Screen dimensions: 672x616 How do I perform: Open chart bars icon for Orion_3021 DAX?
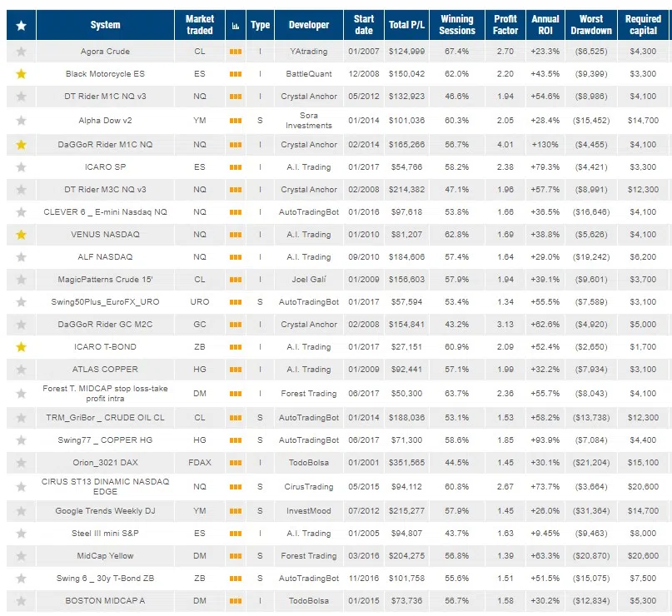tap(236, 463)
